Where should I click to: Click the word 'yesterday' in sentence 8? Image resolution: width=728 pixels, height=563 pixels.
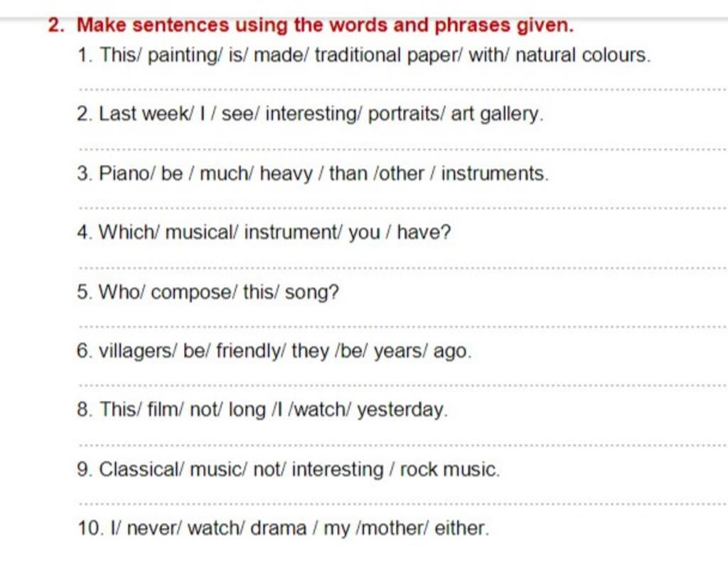pyautogui.click(x=402, y=410)
